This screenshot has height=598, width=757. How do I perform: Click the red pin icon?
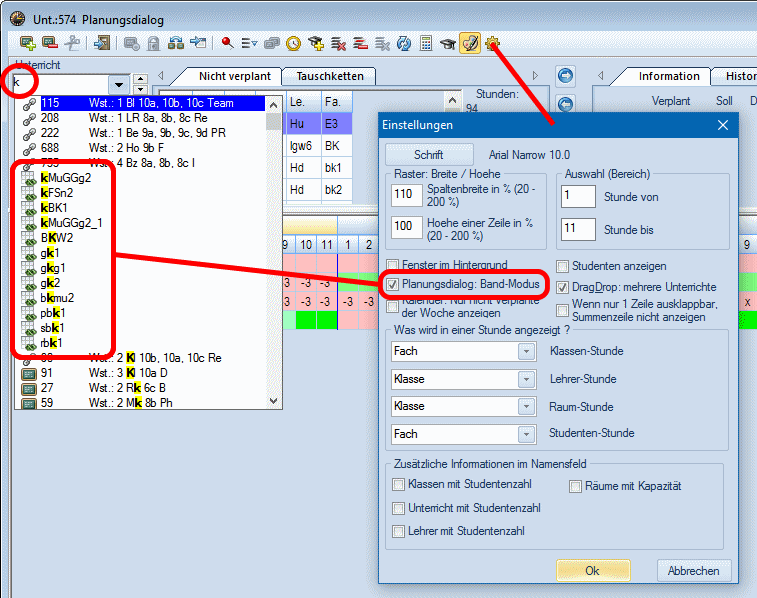click(227, 43)
